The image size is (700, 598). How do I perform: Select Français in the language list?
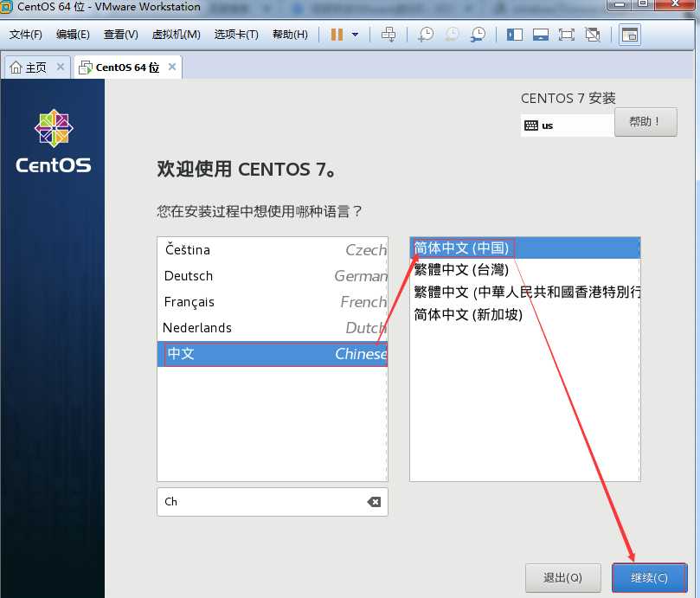click(273, 302)
